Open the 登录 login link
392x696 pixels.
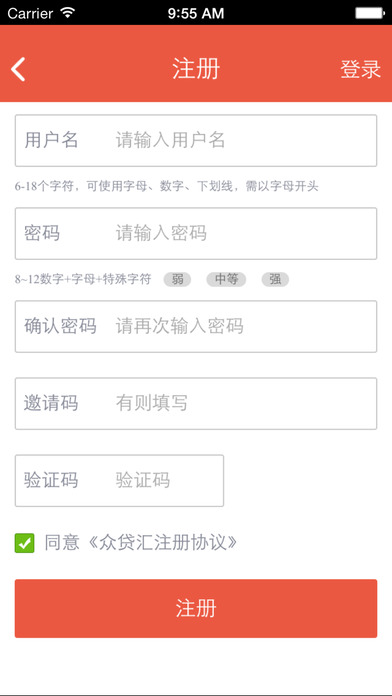point(360,69)
